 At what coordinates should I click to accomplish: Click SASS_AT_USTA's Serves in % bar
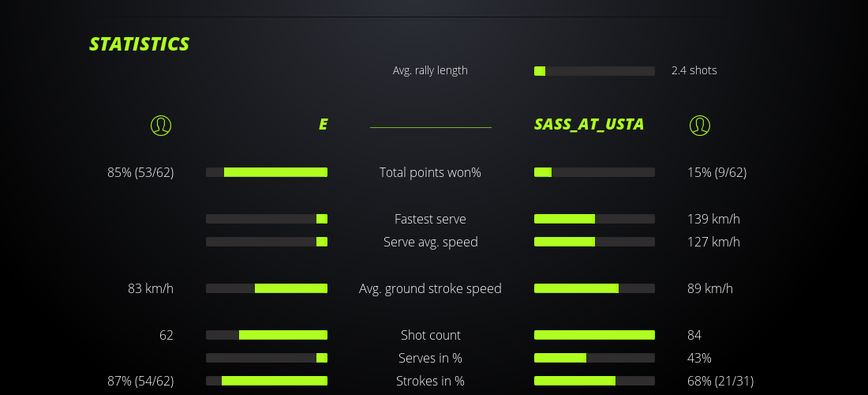[594, 358]
